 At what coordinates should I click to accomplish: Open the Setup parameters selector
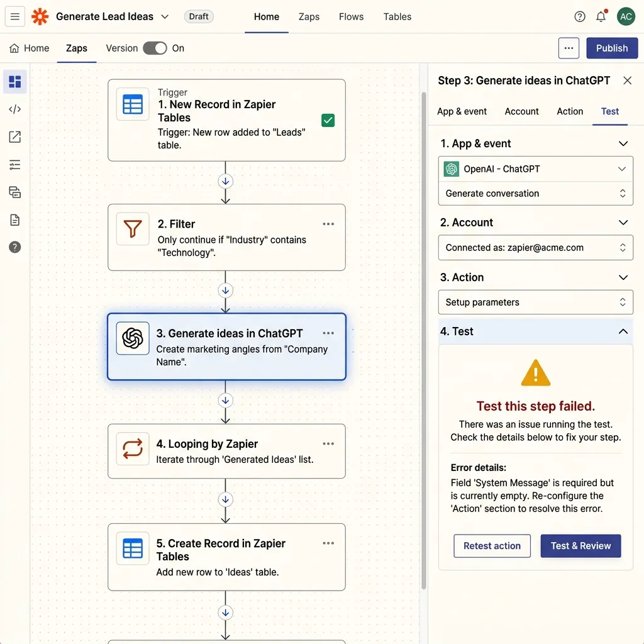point(536,303)
